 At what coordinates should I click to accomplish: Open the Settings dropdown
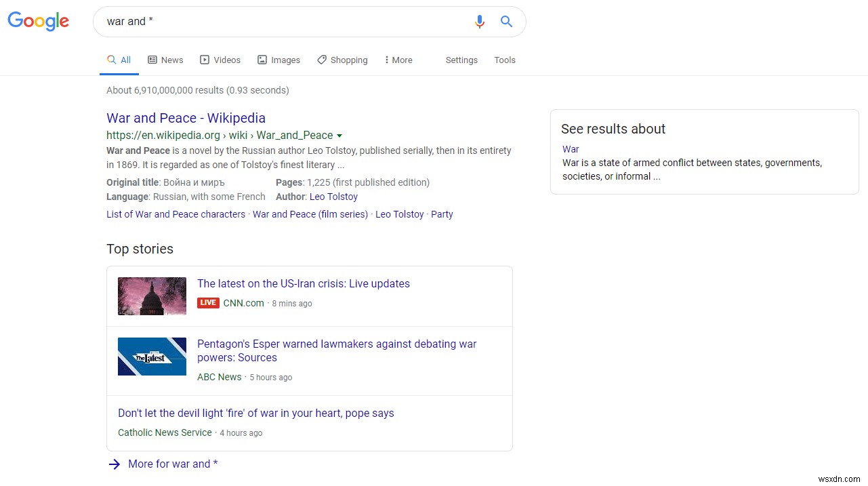[461, 60]
